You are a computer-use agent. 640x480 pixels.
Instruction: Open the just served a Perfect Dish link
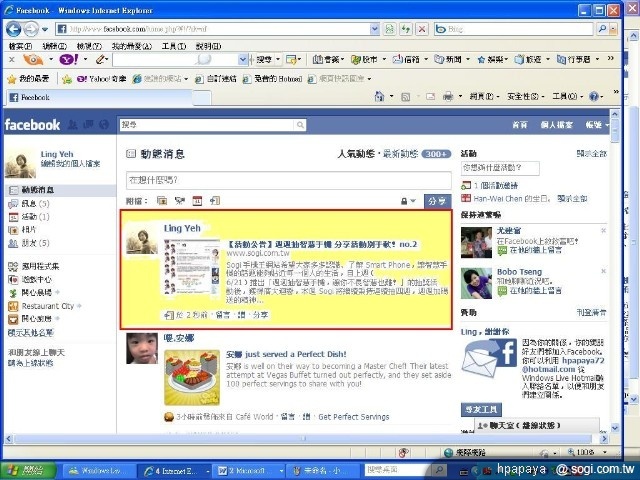click(x=286, y=354)
